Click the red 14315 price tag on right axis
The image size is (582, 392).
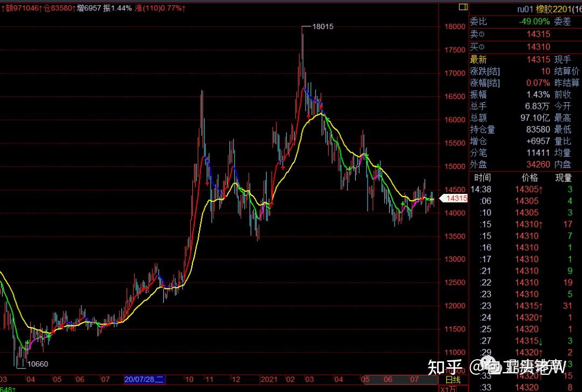click(x=455, y=198)
